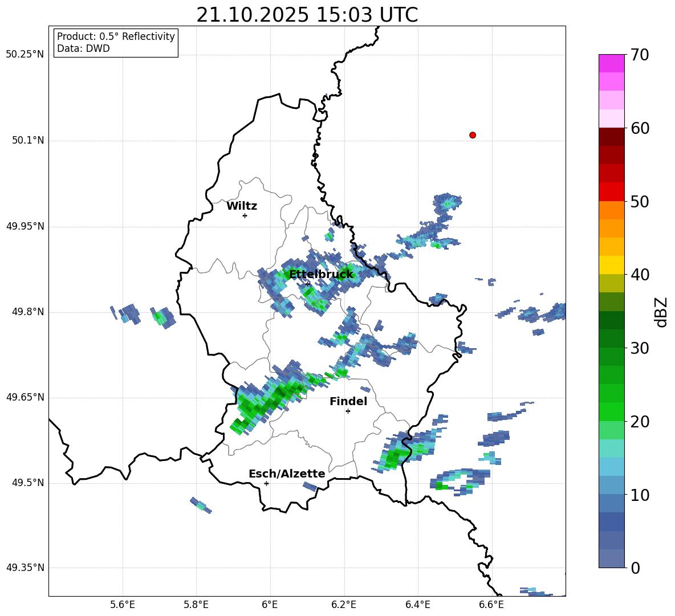Screen dimensions: 675x616
Task: Click the Ettelbruck city label
Action: [321, 275]
